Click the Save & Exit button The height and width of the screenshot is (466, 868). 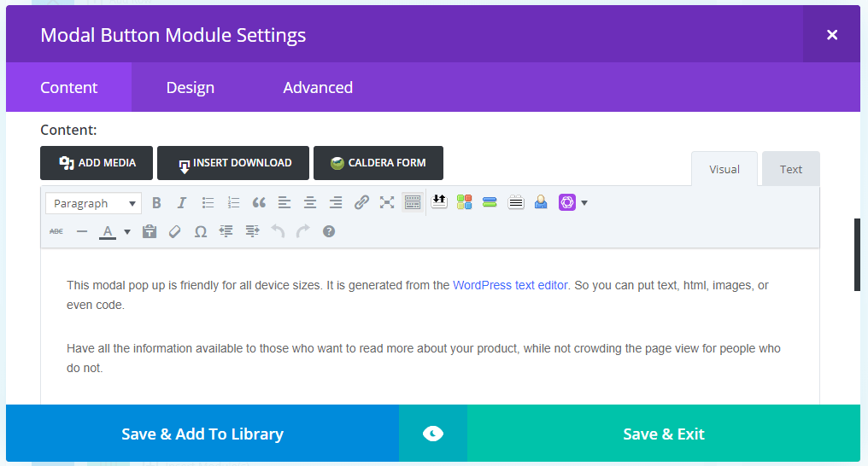click(x=664, y=434)
